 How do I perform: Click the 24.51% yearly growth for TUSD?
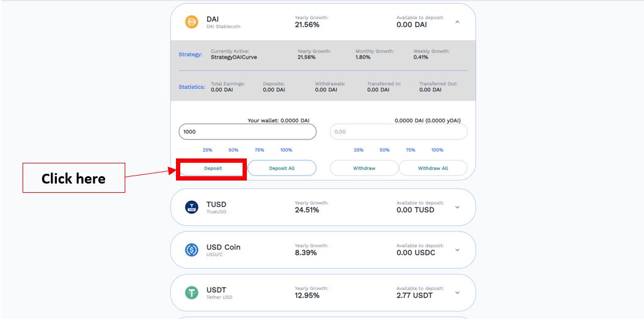307,210
